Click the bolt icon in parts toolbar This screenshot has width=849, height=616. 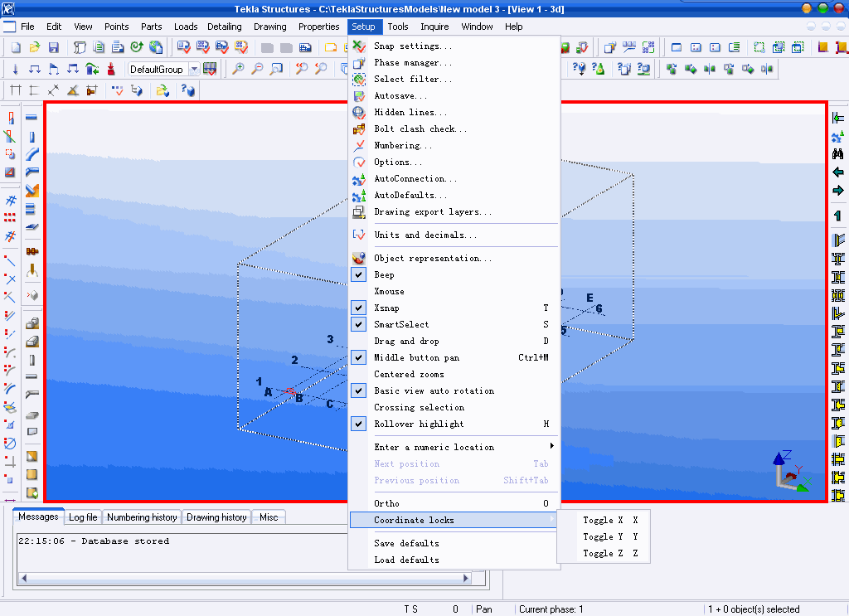[x=32, y=251]
